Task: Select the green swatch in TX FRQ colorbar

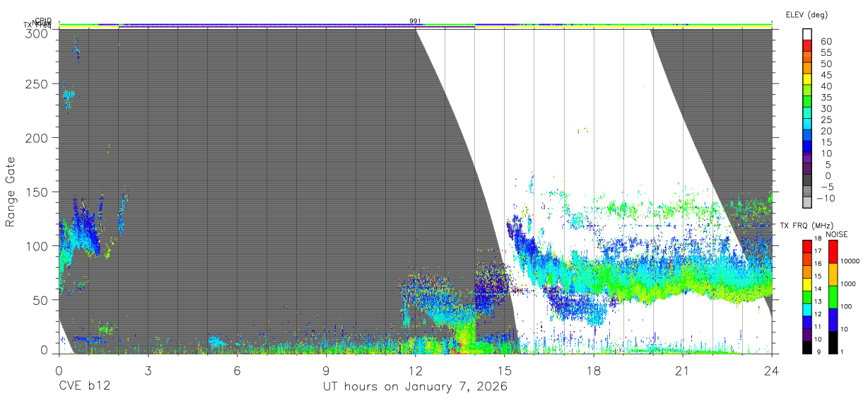Action: [807, 296]
